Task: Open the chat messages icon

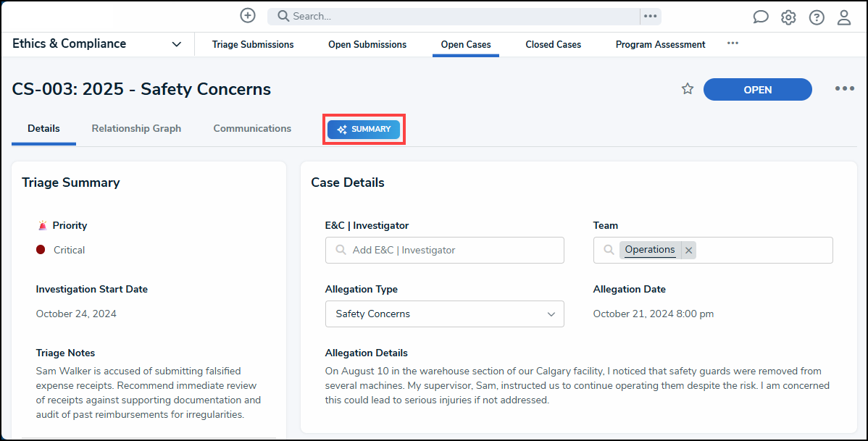Action: pos(760,17)
